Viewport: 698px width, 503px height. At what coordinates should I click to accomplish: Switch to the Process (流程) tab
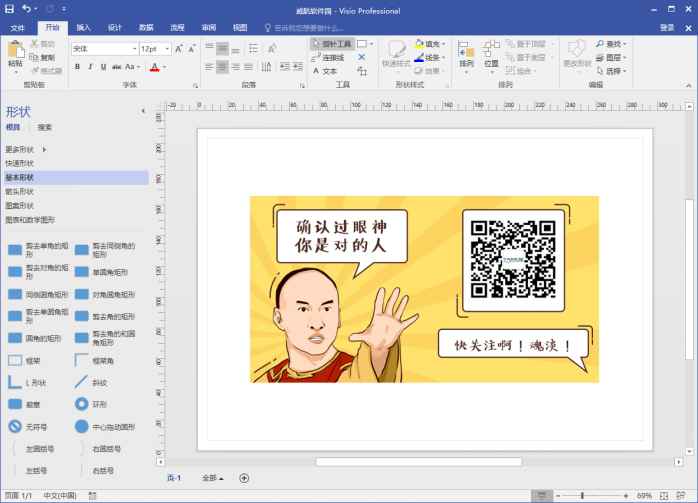click(177, 28)
